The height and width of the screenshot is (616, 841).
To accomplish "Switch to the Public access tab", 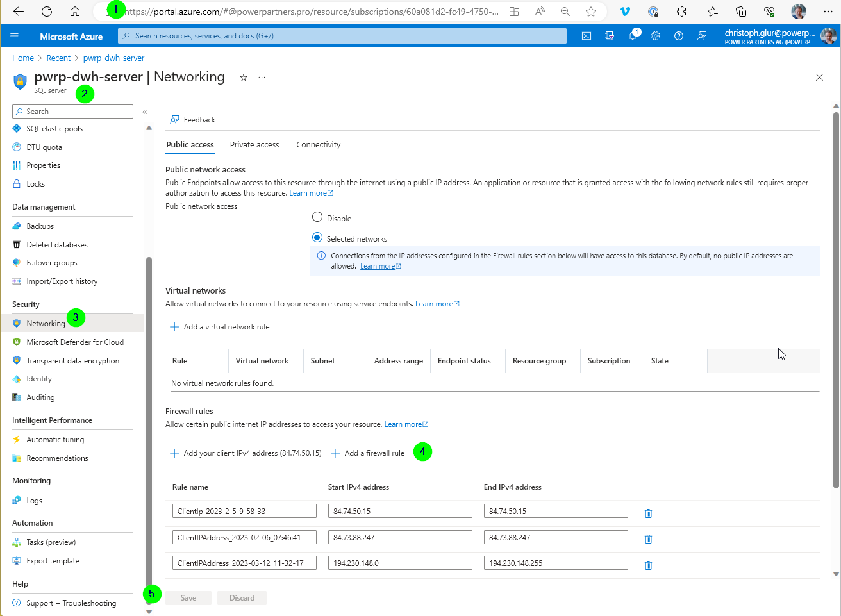I will tap(190, 145).
